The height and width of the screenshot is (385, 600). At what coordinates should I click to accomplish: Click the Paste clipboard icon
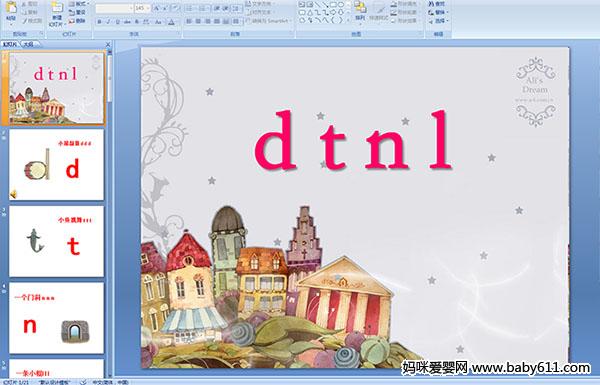pyautogui.click(x=11, y=8)
